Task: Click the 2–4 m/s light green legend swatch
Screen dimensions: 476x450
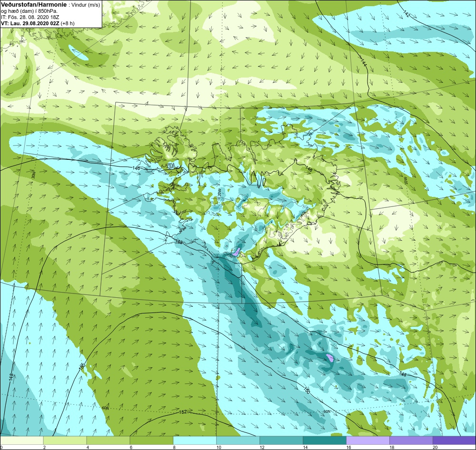Action: (65, 440)
